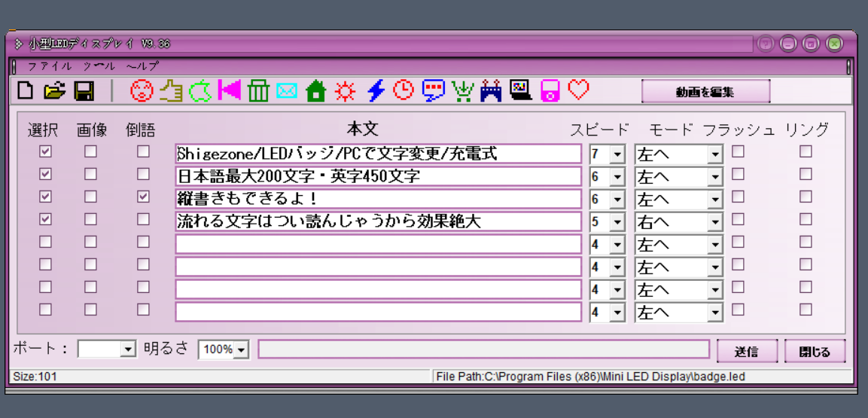Click the Shigezone/LEDバッジ text field
Screen dimensions: 868x418
tap(378, 154)
